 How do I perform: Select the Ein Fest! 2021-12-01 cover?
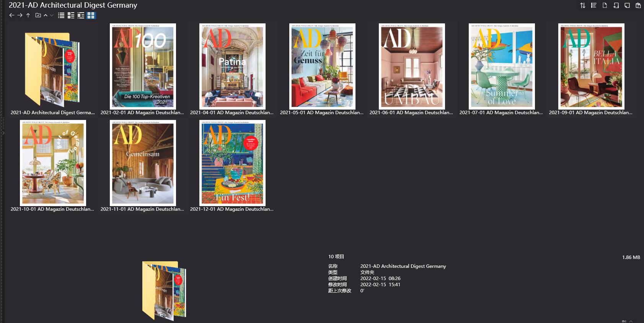tap(232, 163)
